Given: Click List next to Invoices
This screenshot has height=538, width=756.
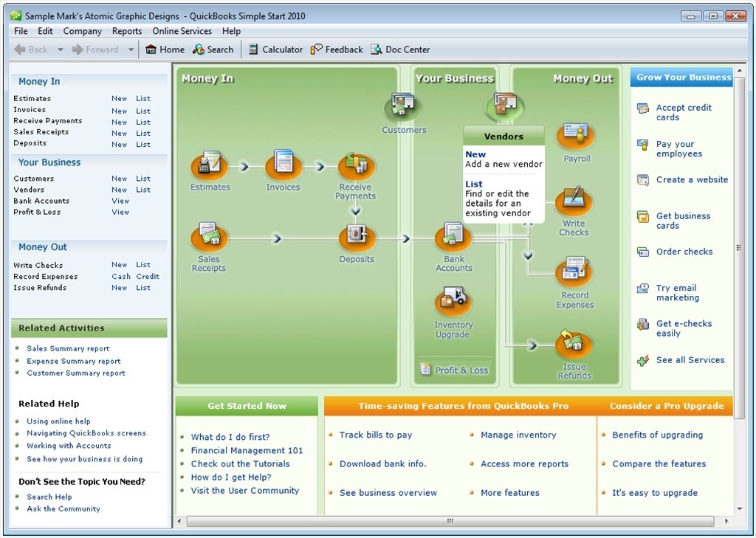Looking at the screenshot, I should [x=143, y=111].
